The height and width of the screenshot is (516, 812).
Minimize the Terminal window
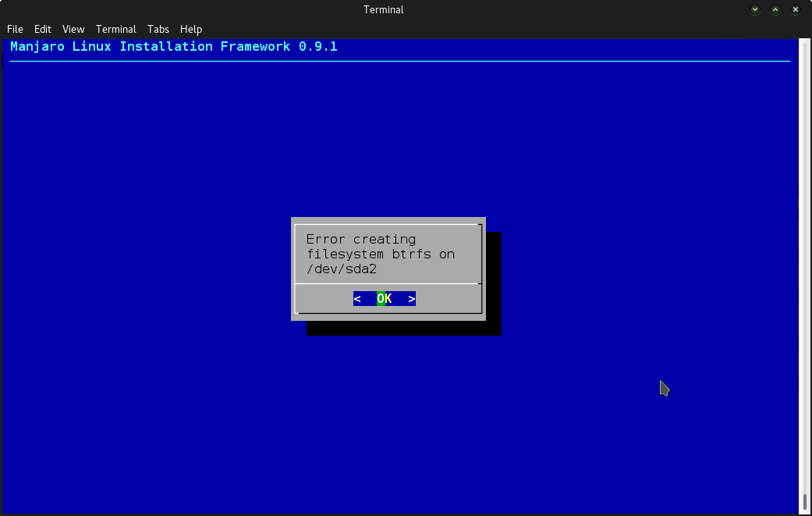pos(755,9)
